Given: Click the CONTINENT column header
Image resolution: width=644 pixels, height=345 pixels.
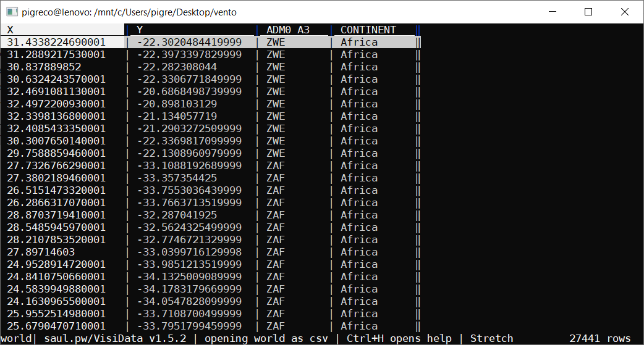Looking at the screenshot, I should coord(368,30).
